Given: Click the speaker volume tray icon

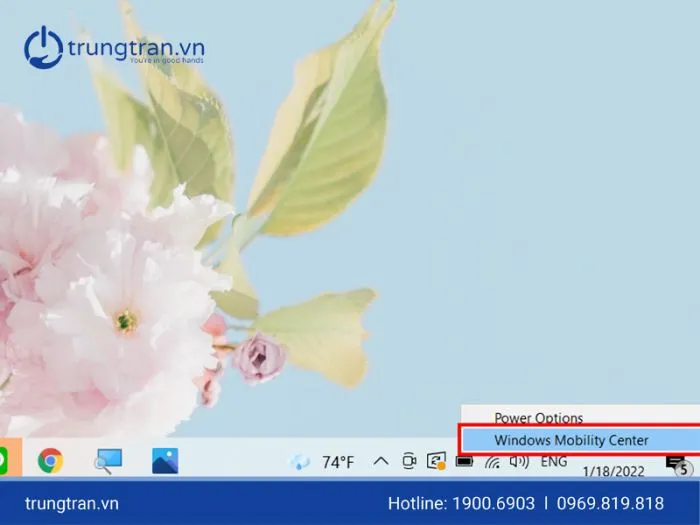Looking at the screenshot, I should pos(518,462).
